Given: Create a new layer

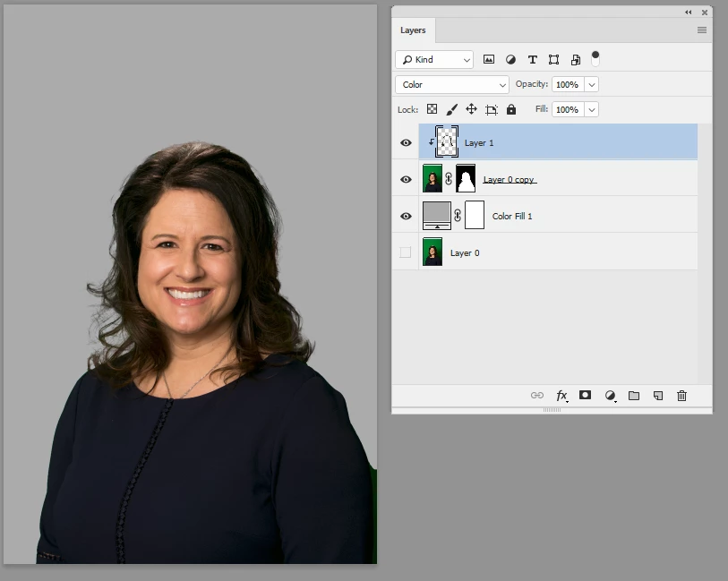Looking at the screenshot, I should [658, 396].
